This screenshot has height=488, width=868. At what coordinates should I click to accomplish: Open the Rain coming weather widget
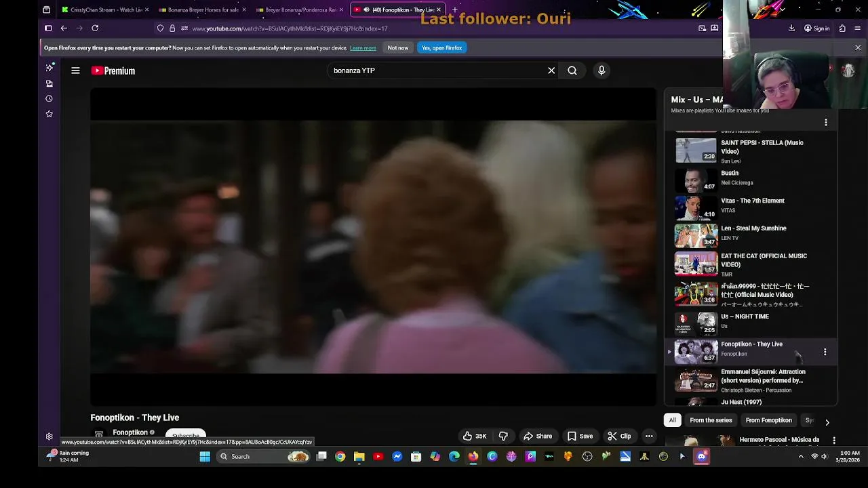tap(68, 456)
